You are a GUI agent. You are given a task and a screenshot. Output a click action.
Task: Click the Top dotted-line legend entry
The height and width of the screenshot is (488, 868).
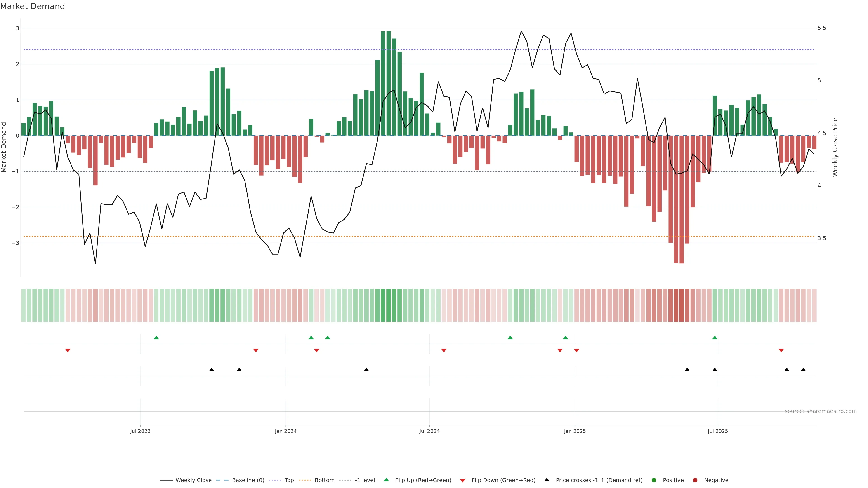click(x=289, y=480)
